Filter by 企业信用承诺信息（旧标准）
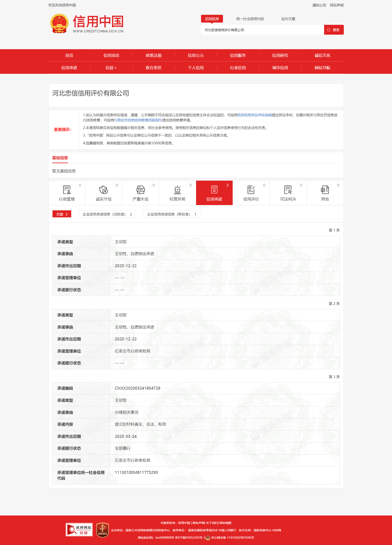The width and height of the screenshot is (392, 545). 107,214
